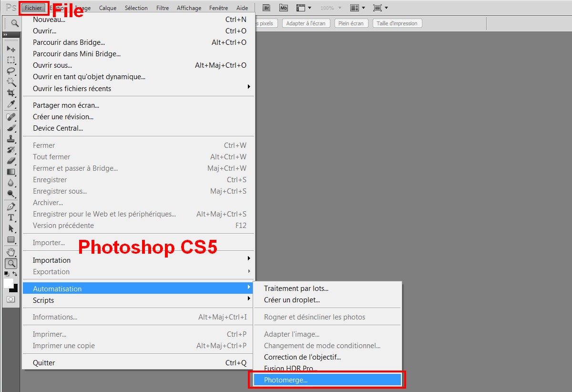Image resolution: width=572 pixels, height=392 pixels.
Task: Choose Fusion HDR Pro...
Action: 327,368
